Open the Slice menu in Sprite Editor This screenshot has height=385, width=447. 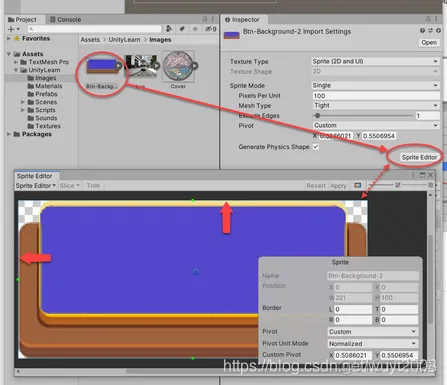point(70,185)
